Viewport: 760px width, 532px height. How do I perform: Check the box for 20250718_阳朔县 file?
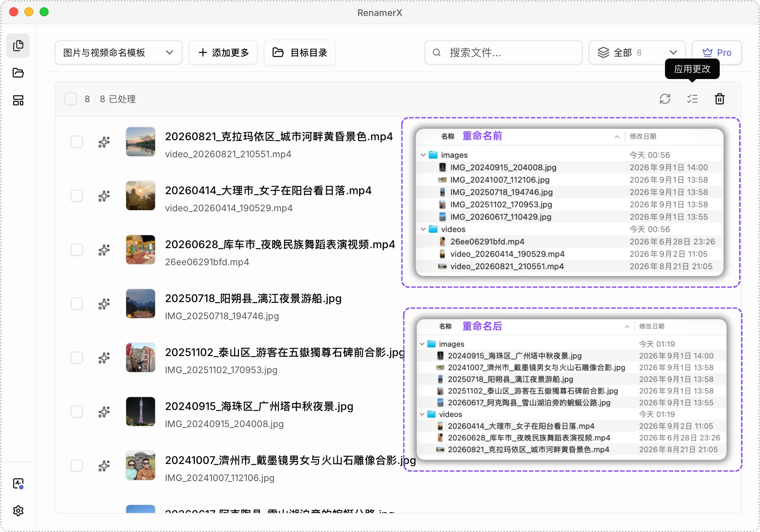77,304
